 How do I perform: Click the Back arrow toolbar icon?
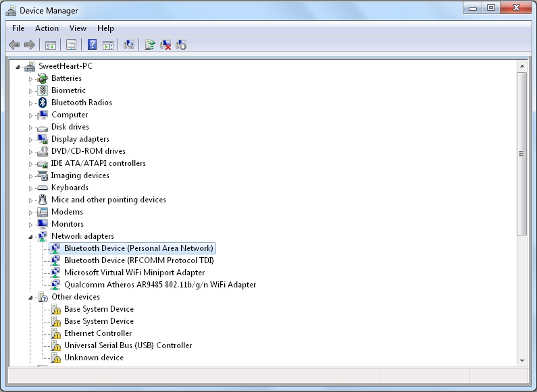[x=14, y=45]
